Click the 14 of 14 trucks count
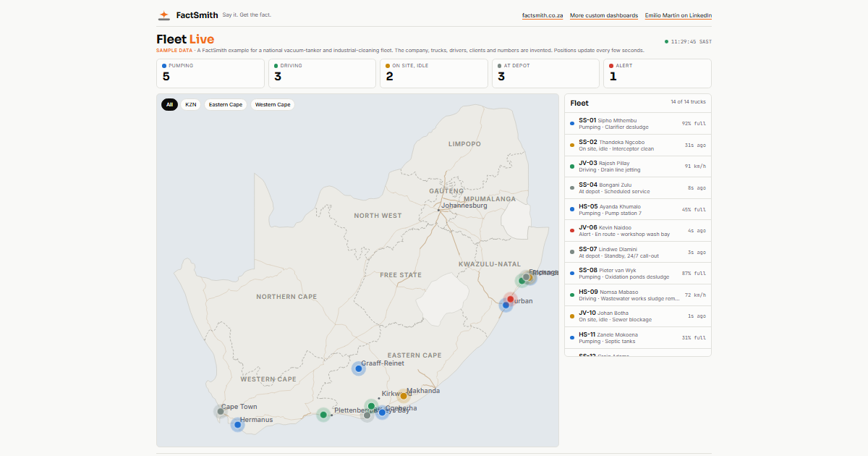The width and height of the screenshot is (868, 456). [688, 102]
